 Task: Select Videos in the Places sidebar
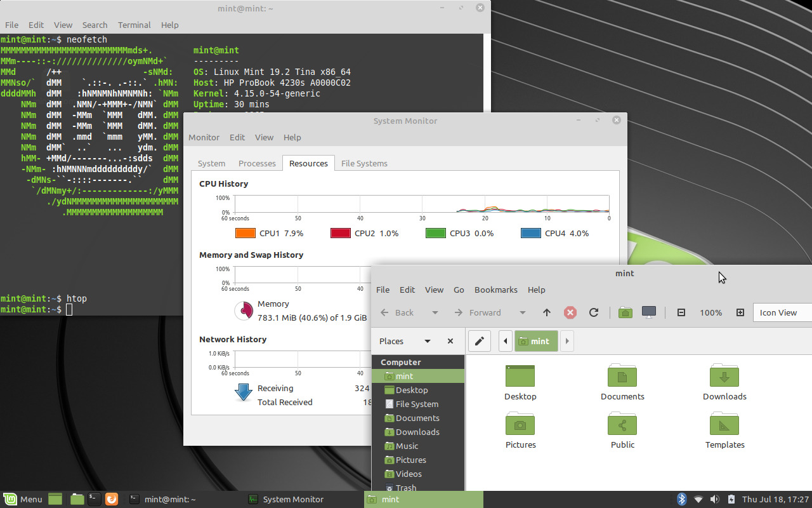(x=418, y=474)
